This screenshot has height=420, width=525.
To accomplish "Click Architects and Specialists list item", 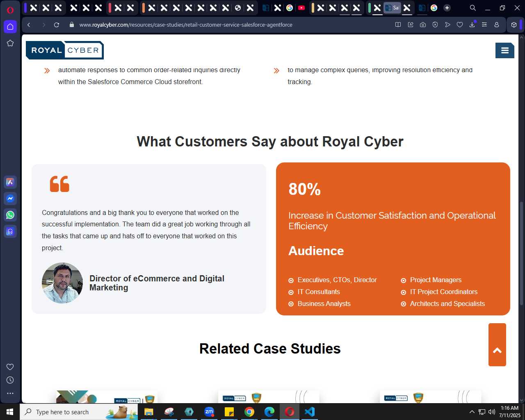I will [x=447, y=304].
